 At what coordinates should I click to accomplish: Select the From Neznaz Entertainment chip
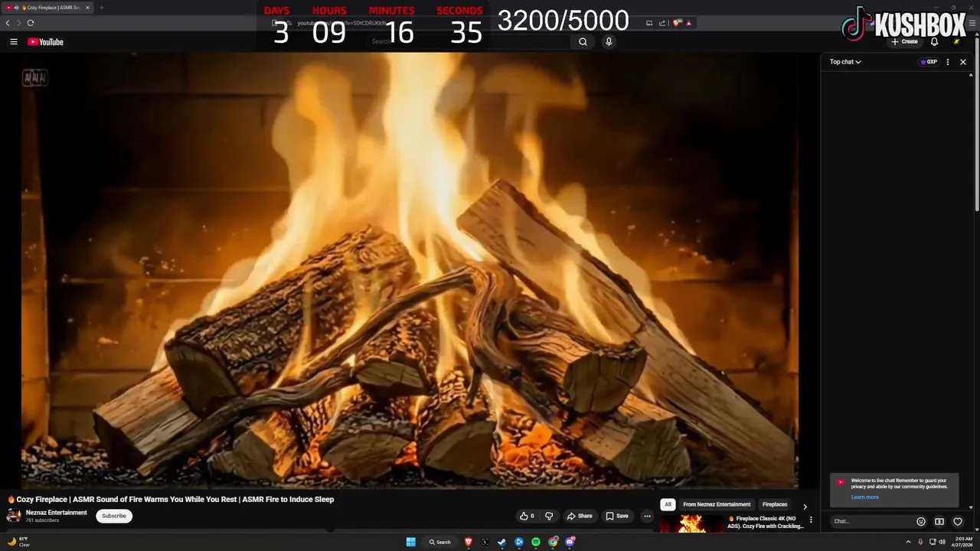(717, 504)
